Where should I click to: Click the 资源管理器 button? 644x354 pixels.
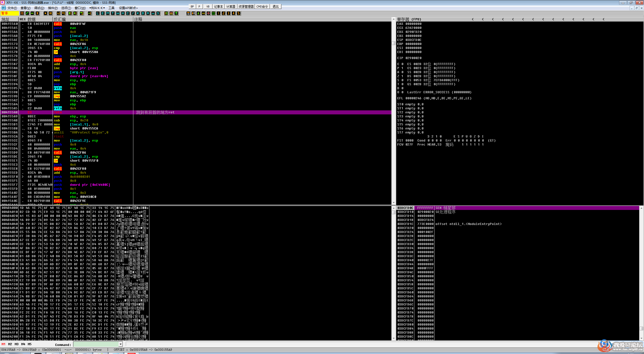coord(246,7)
